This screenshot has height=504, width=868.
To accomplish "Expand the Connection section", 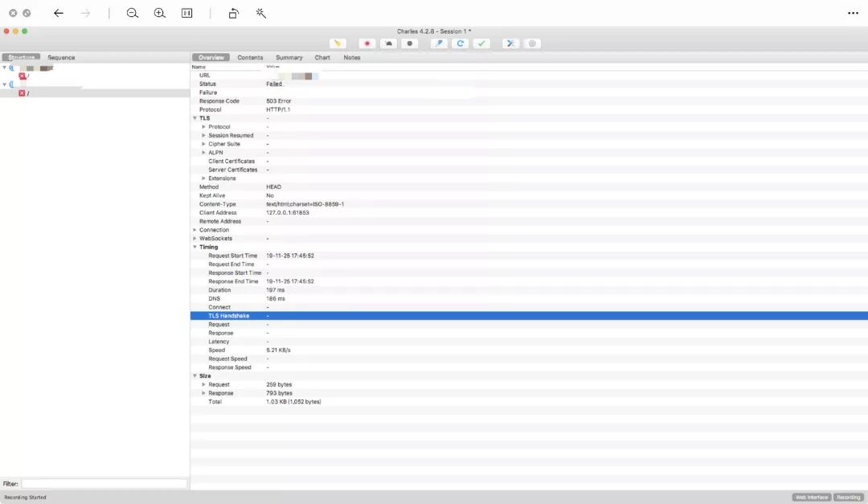I will tap(194, 230).
